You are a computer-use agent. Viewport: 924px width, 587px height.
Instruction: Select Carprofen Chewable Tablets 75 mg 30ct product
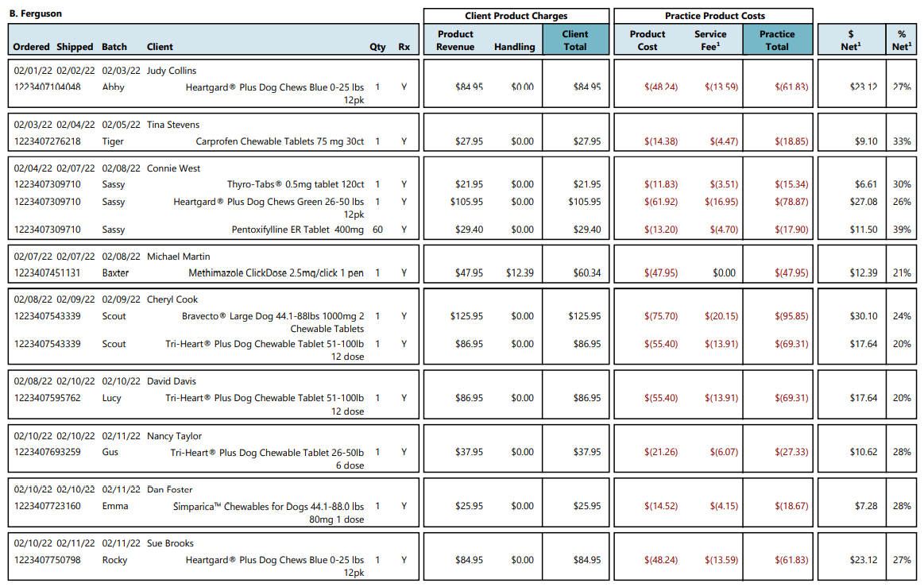(280, 141)
